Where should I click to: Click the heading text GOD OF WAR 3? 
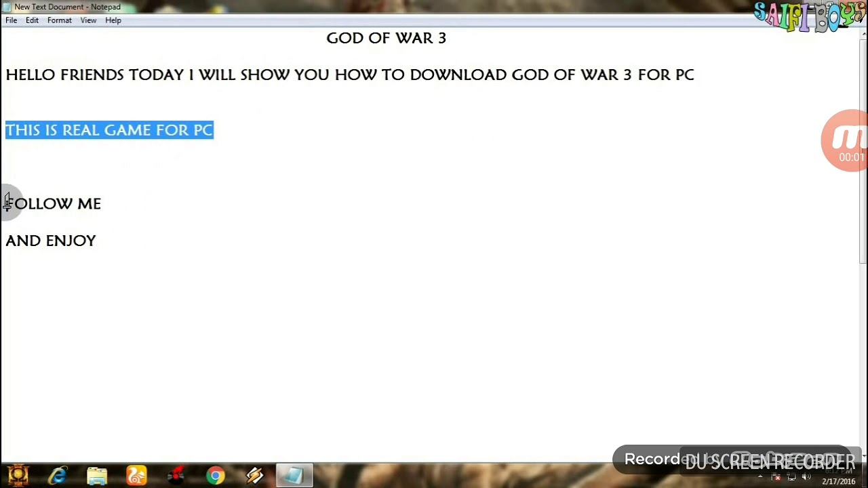point(386,38)
